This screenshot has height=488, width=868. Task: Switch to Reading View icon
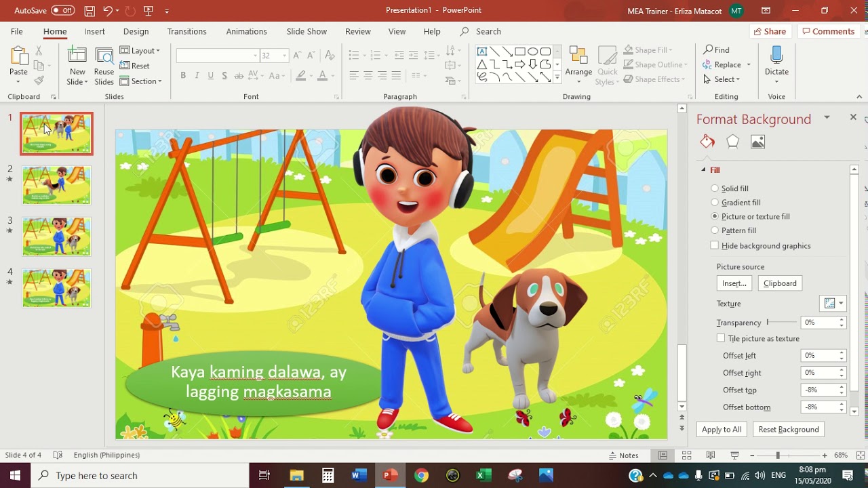tap(711, 455)
